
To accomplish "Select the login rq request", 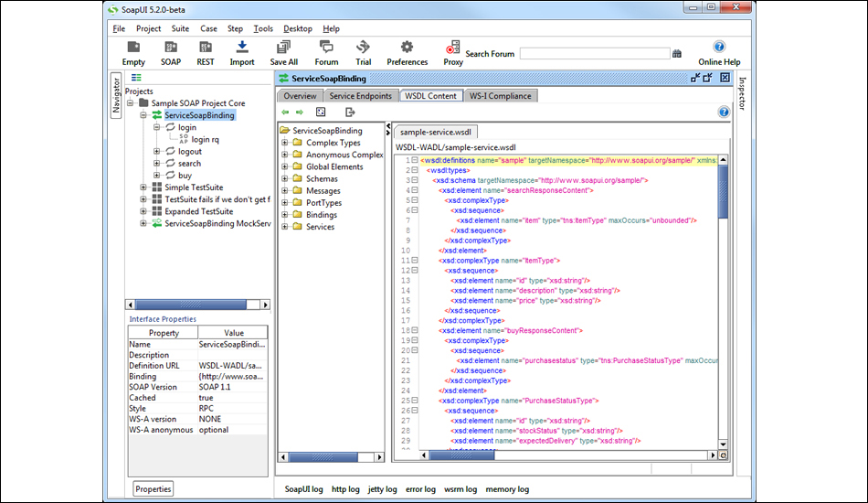I will pyautogui.click(x=205, y=140).
